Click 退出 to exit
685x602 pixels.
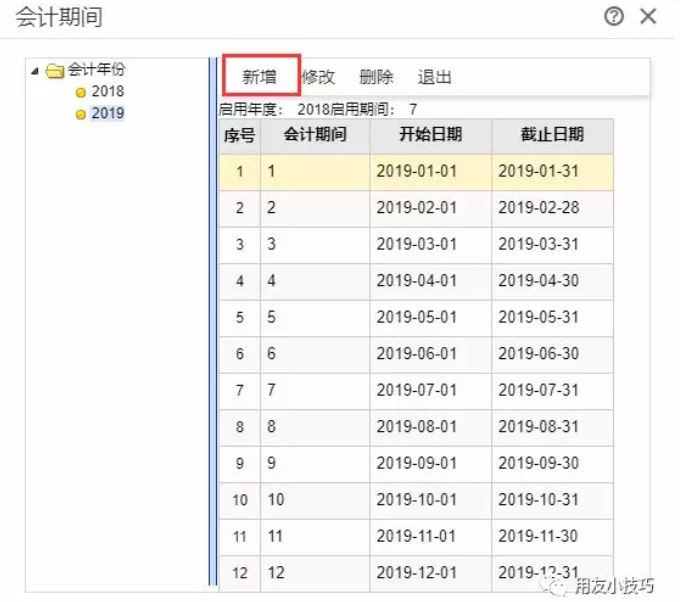(x=435, y=77)
